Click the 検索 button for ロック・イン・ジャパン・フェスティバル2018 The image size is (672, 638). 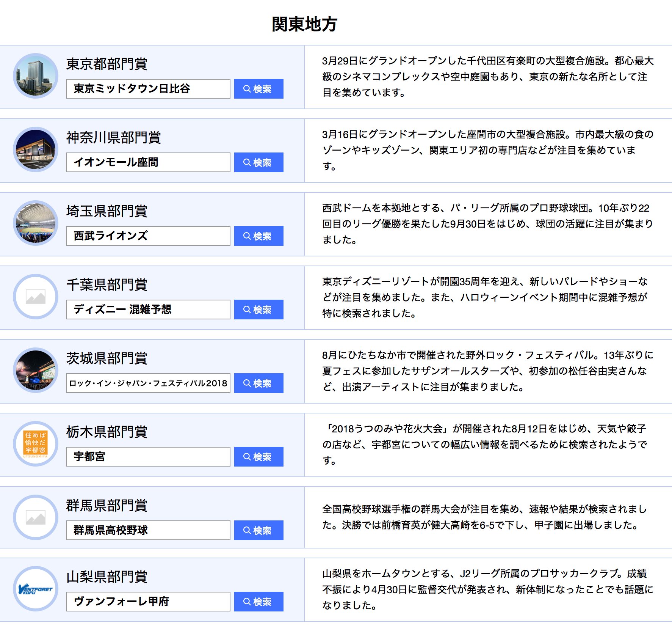click(x=258, y=383)
